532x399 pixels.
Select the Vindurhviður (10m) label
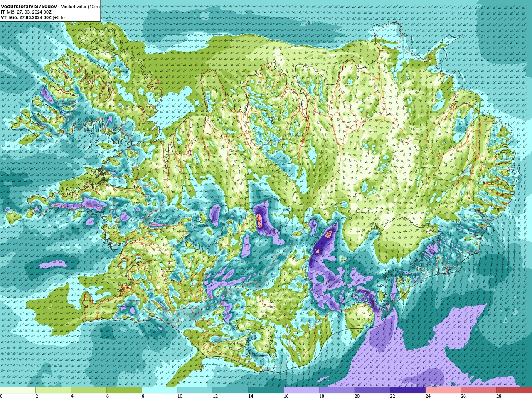tap(80, 7)
